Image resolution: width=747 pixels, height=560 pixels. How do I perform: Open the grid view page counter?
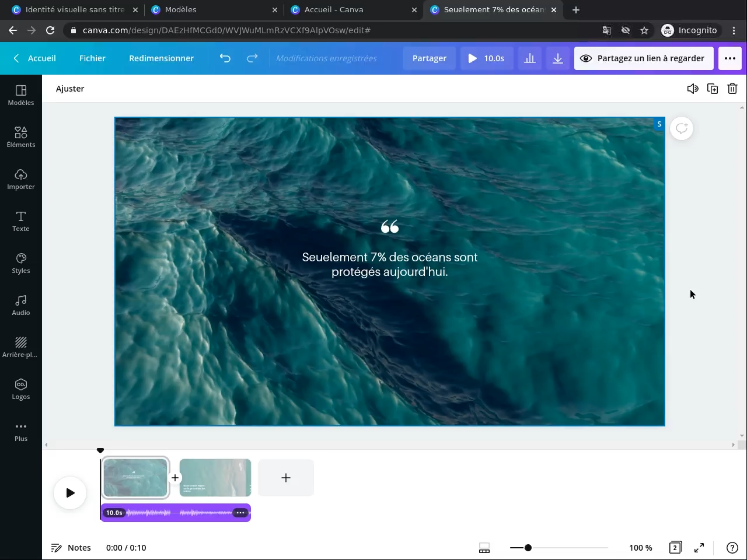[675, 548]
